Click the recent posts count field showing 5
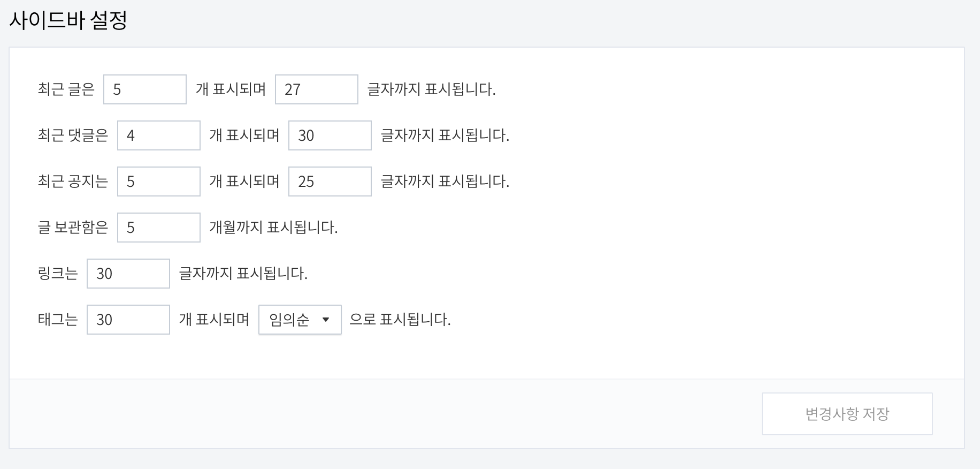 144,89
